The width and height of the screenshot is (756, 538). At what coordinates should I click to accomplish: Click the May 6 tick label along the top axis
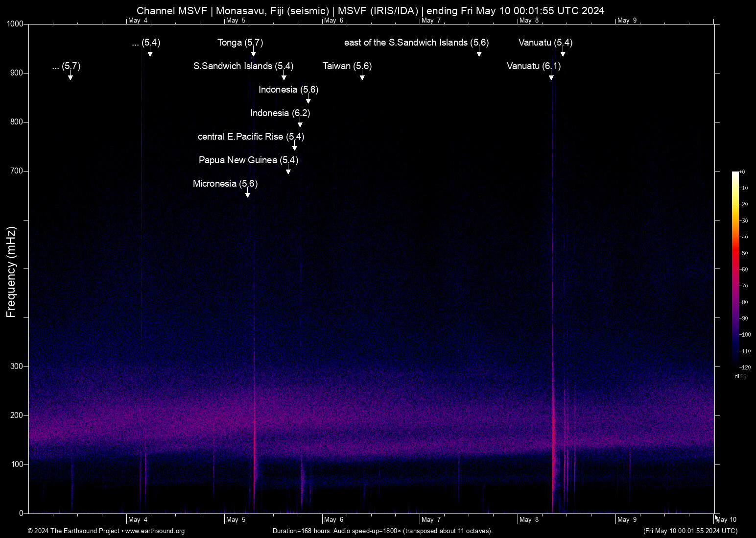click(333, 21)
